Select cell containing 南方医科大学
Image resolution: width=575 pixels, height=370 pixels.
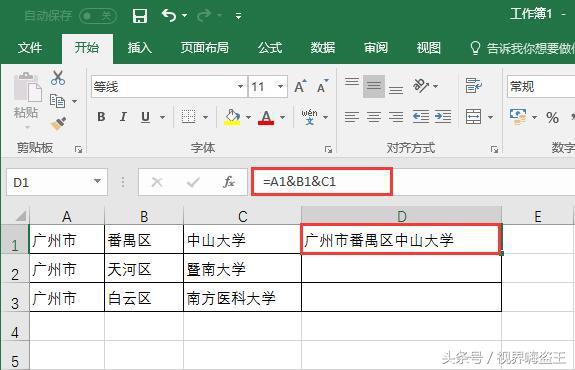click(x=242, y=297)
